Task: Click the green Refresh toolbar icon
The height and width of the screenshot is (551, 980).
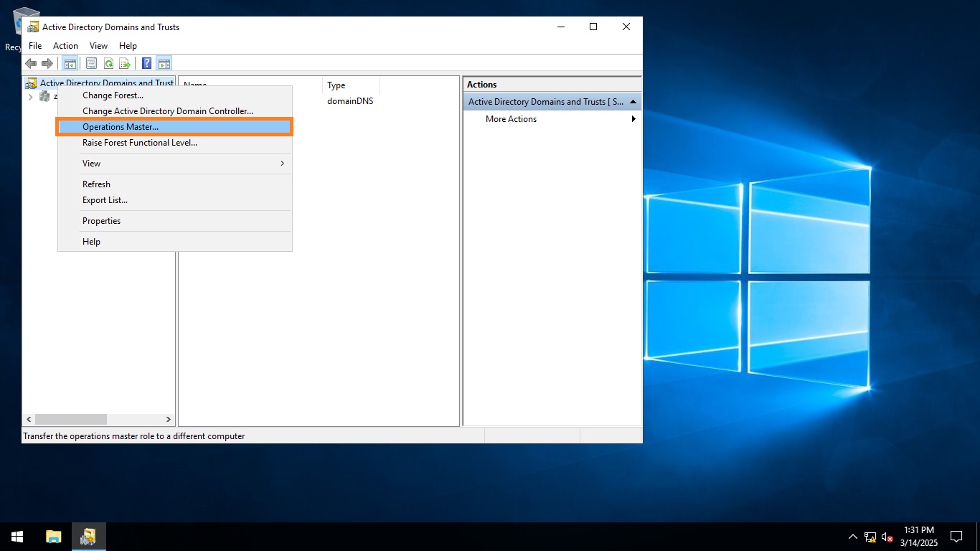Action: pyautogui.click(x=108, y=63)
